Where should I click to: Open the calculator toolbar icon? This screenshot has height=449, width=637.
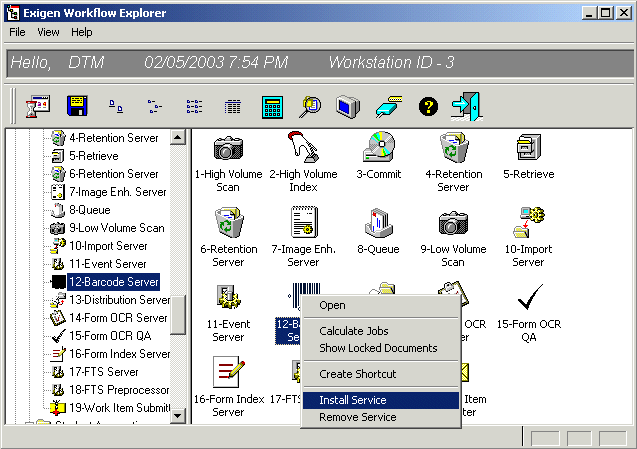(x=272, y=107)
